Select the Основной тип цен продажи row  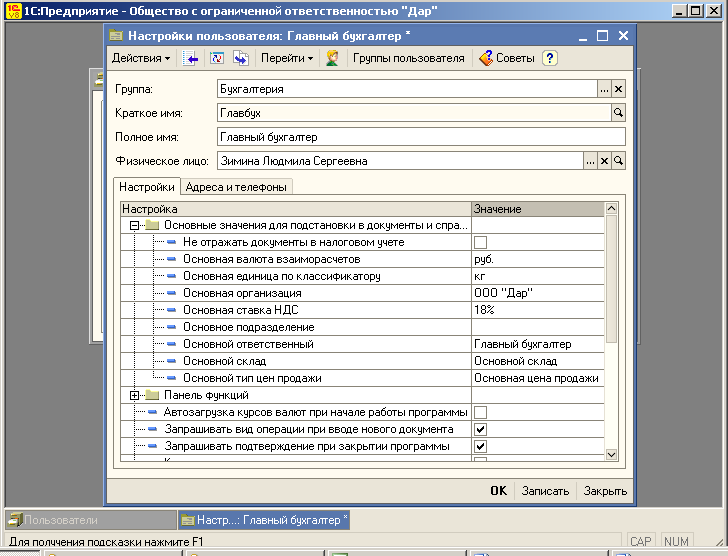coord(362,378)
